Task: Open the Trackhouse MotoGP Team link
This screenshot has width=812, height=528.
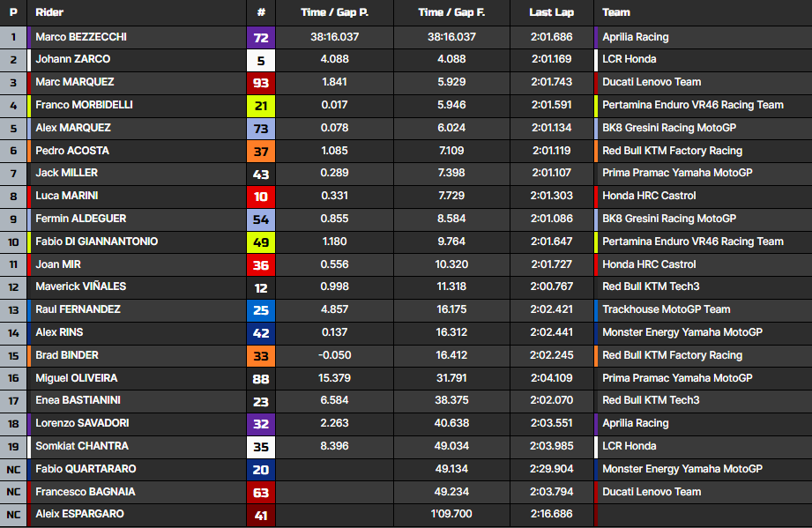Action: [x=666, y=309]
